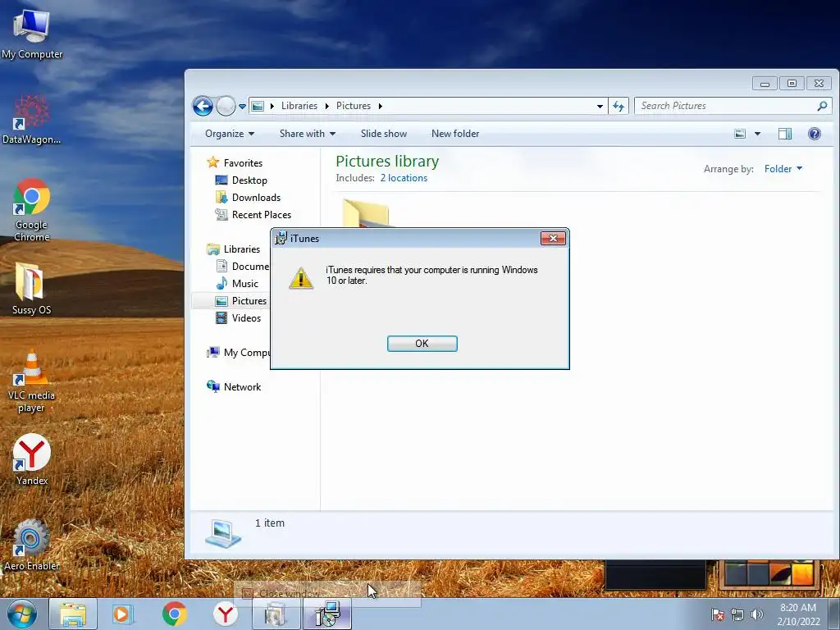The width and height of the screenshot is (840, 630).
Task: Click the warning icon in iTunes dialog
Action: 301,278
